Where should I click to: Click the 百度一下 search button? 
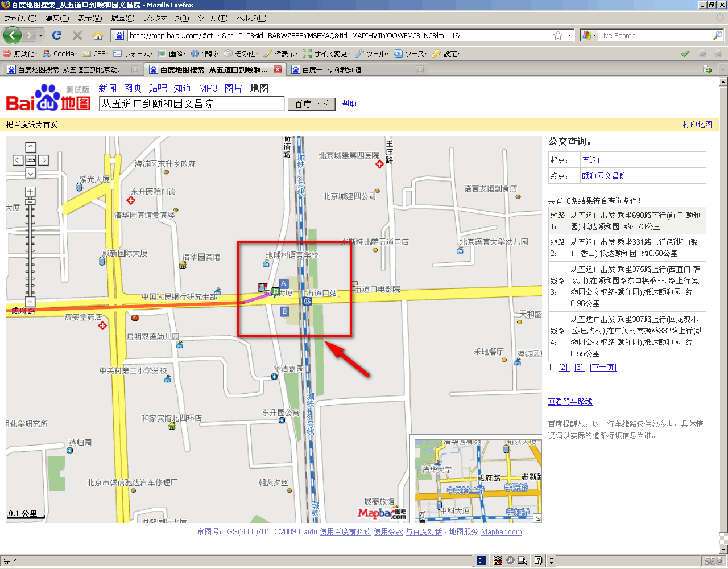tap(312, 104)
